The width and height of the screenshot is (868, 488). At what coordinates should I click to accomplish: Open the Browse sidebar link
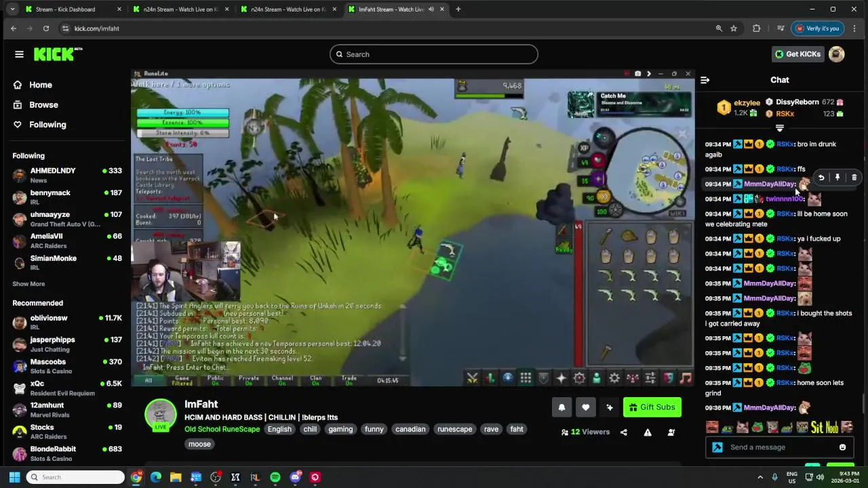(x=43, y=104)
